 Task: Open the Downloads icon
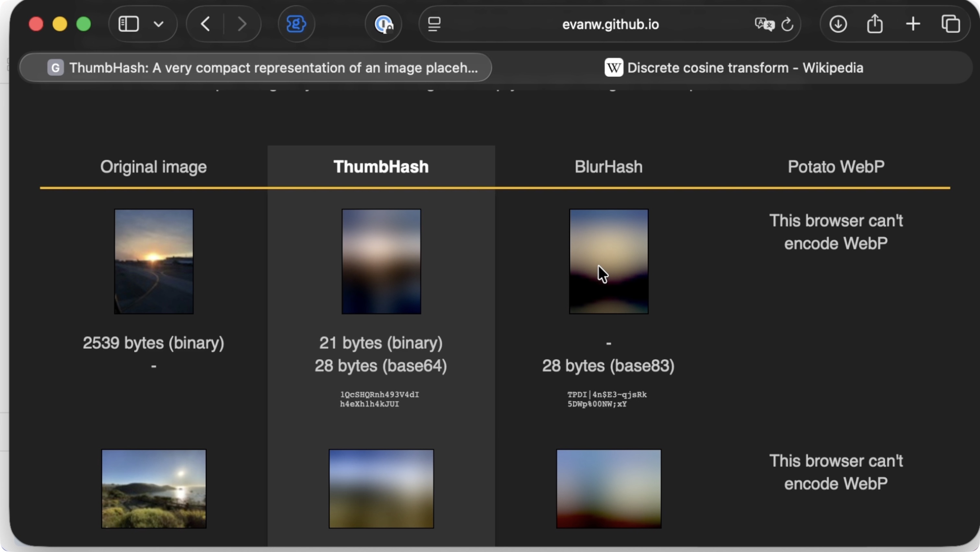click(x=838, y=24)
